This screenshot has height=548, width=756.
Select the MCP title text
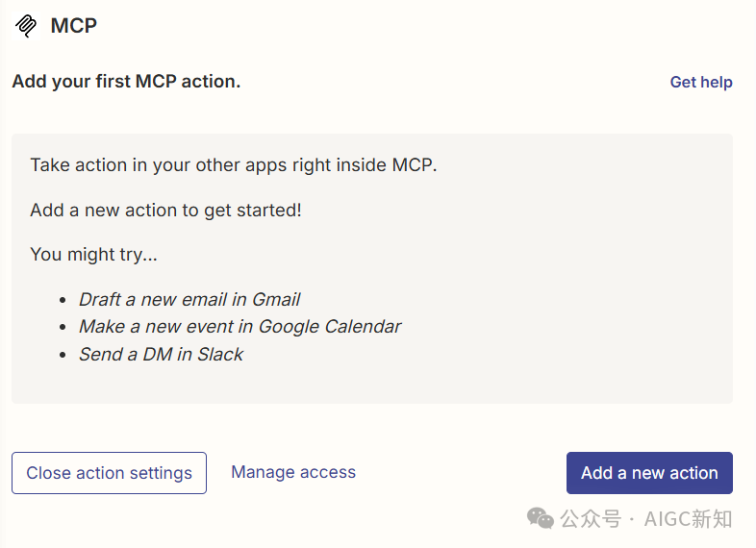tap(73, 26)
